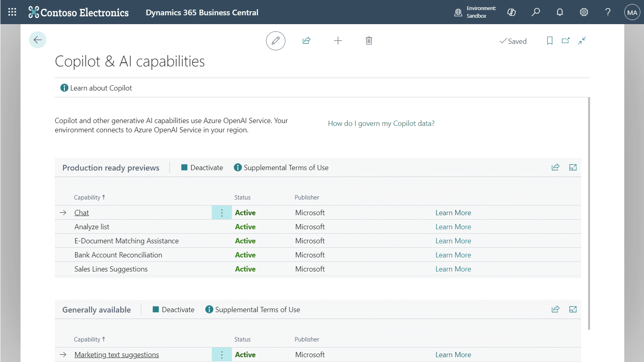Click Active status of Analyze list

click(x=245, y=227)
